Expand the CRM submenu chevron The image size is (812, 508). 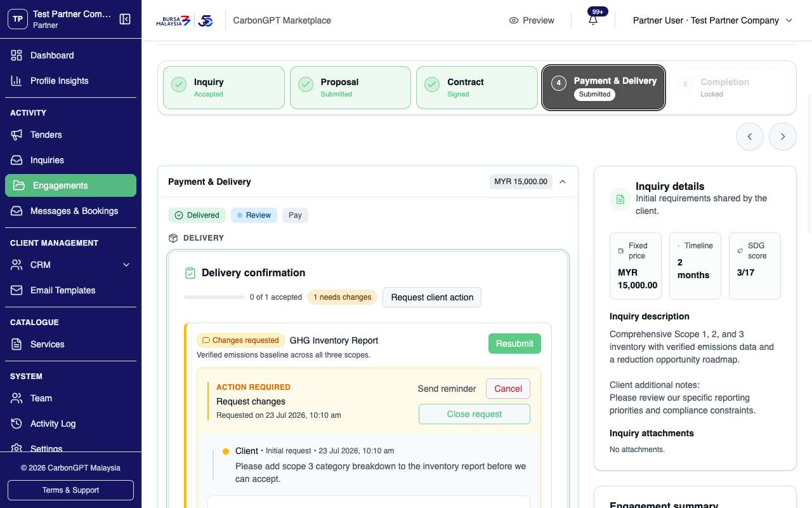[x=126, y=265]
